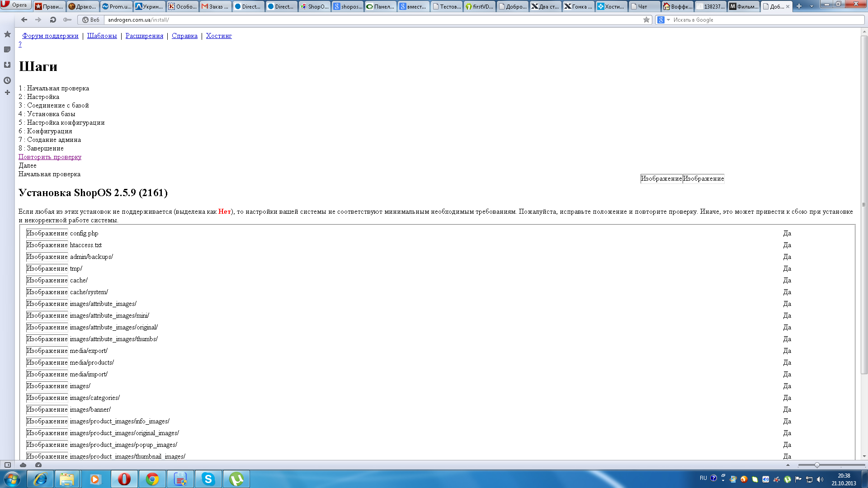868x488 pixels.
Task: Toggle Opera Link cloud icon in status bar
Action: click(x=23, y=465)
